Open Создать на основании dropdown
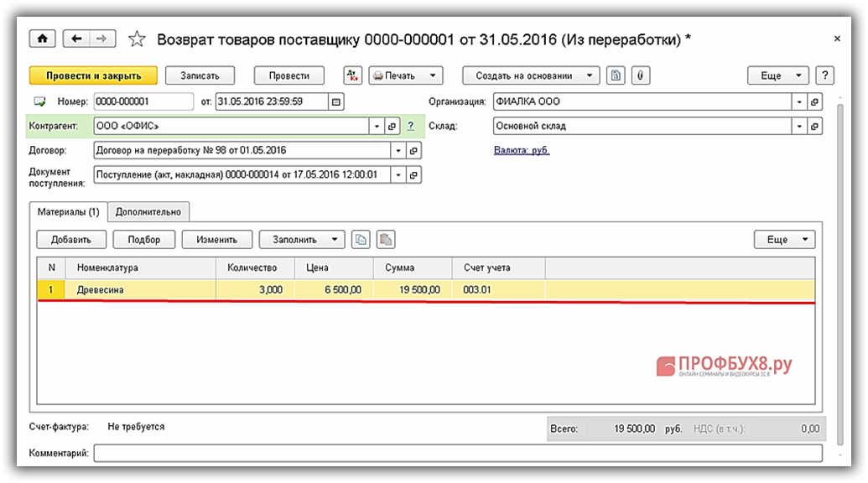The width and height of the screenshot is (868, 483). (531, 75)
